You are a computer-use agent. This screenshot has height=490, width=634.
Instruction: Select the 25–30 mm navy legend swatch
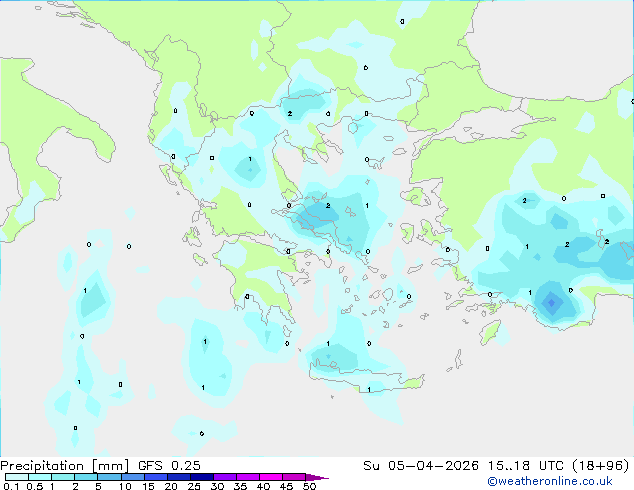[202, 477]
